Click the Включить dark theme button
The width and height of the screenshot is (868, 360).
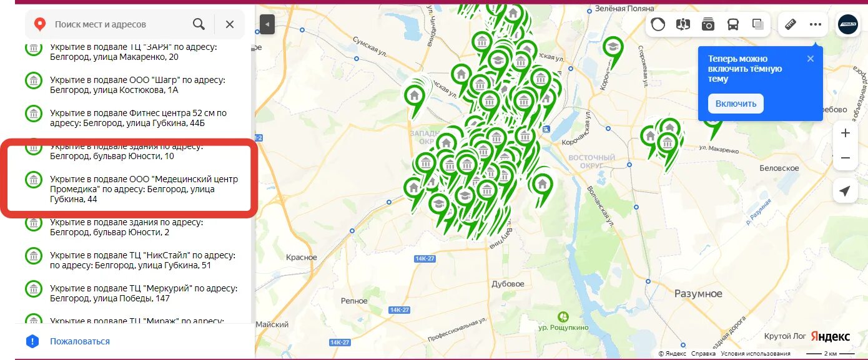coord(736,104)
